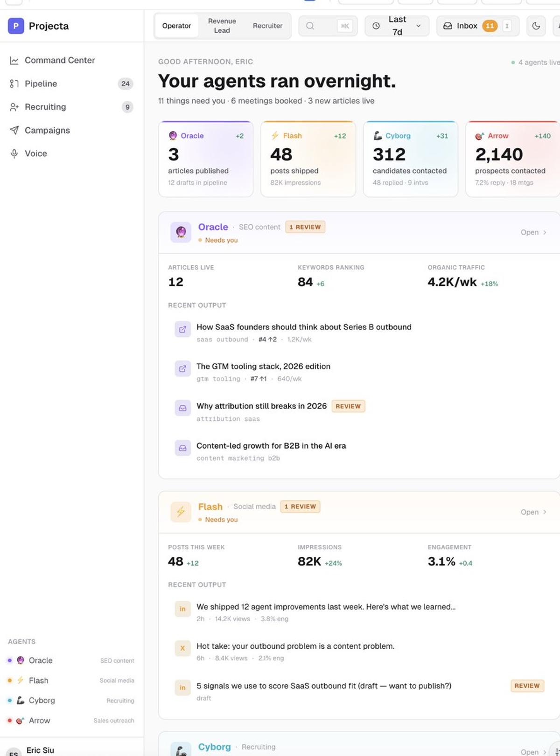Open 'Hot take: your outbound problem' post

(x=295, y=646)
